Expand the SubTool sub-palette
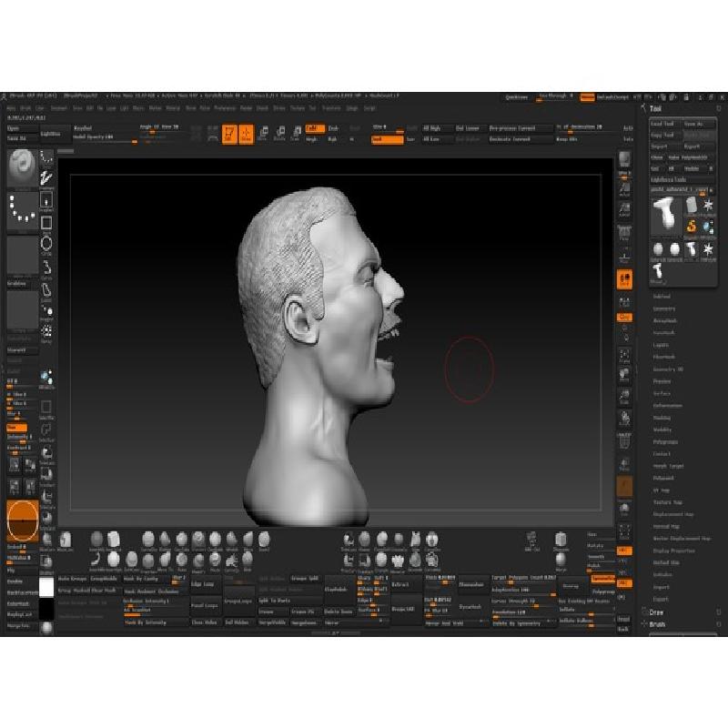 (662, 297)
